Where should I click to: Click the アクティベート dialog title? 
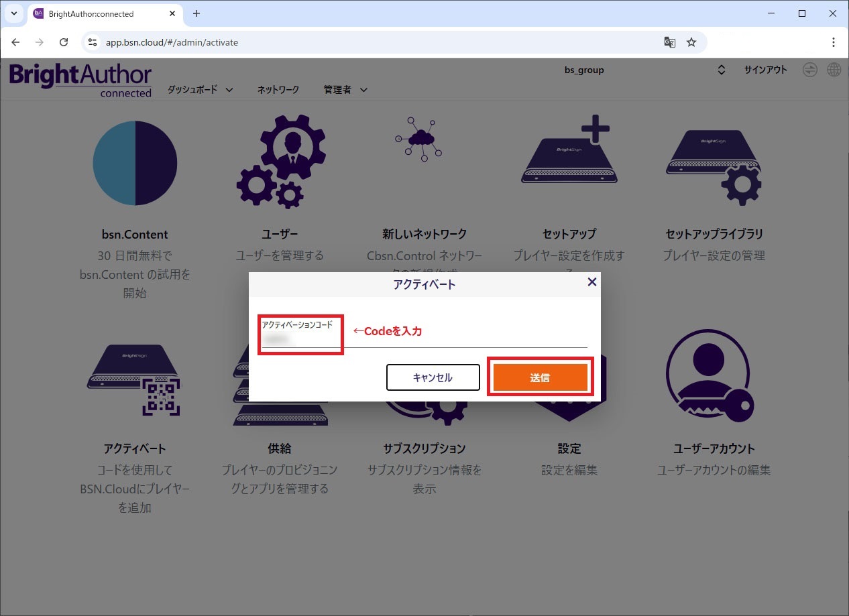click(424, 284)
